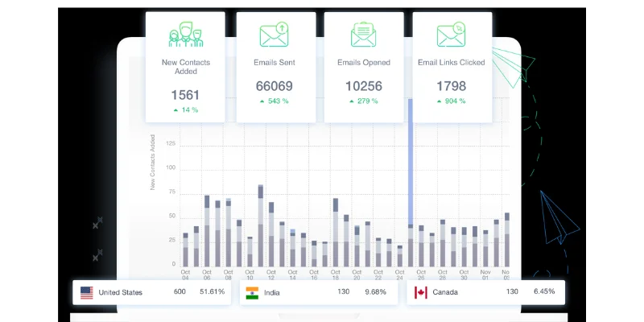Click the Emails Opened card title
The image size is (644, 322).
tap(364, 63)
